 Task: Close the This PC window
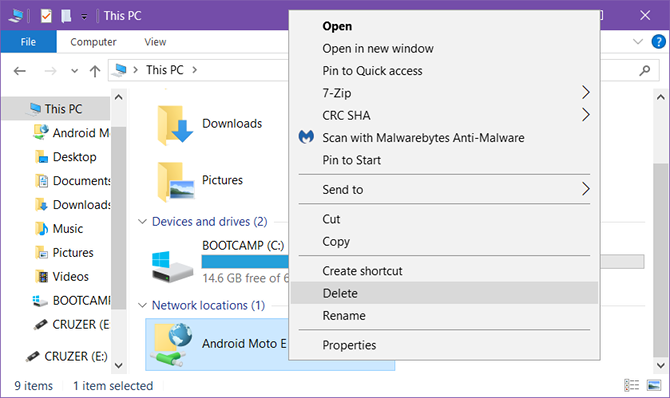(645, 15)
